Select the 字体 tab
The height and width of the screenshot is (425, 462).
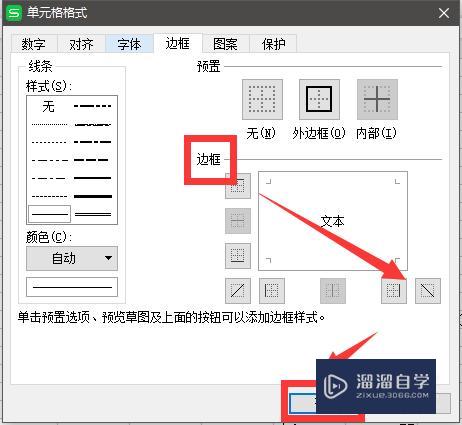(129, 44)
